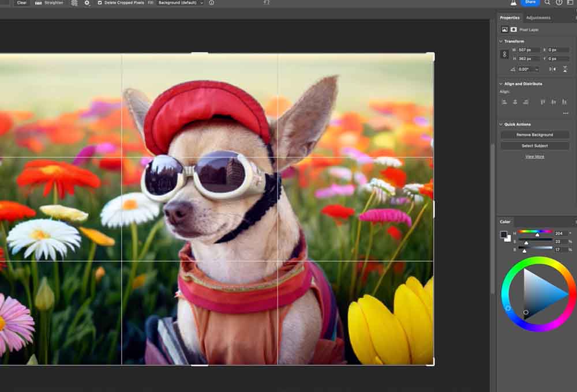
Task: Open the crop overlay grid options
Action: (x=74, y=3)
